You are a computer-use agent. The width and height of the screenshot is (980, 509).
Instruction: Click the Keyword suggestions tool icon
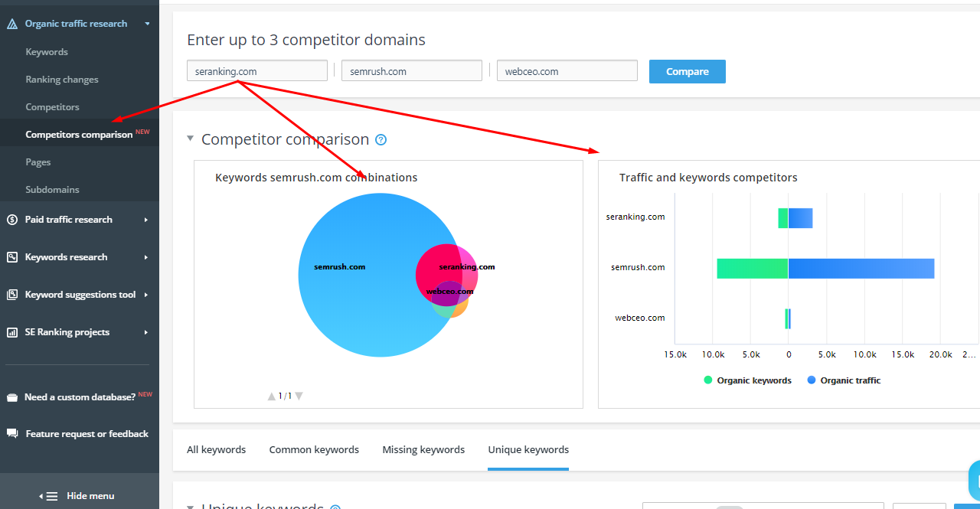(12, 295)
